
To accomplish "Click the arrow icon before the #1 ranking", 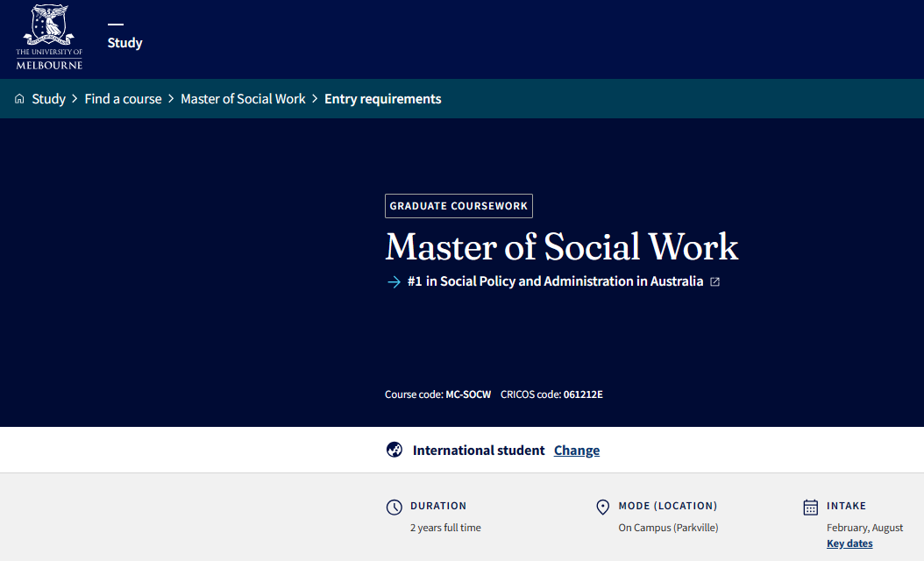I will point(394,282).
